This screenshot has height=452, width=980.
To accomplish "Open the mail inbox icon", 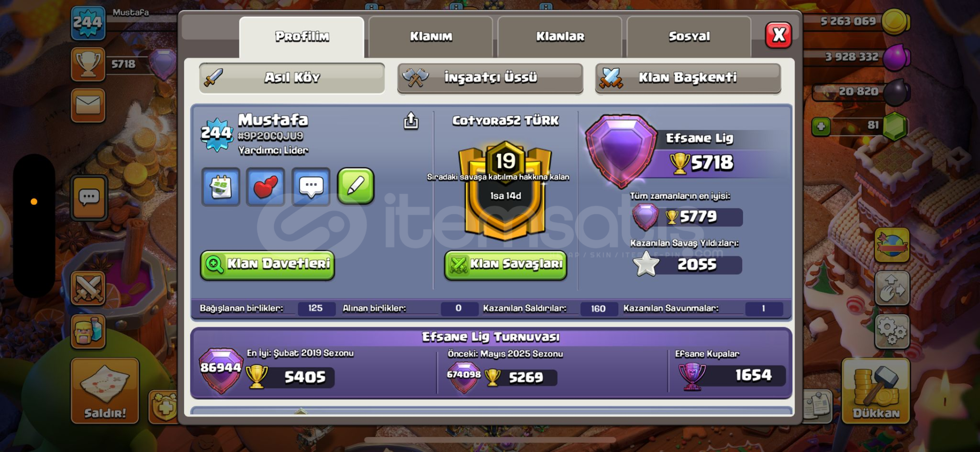I will pos(88,106).
